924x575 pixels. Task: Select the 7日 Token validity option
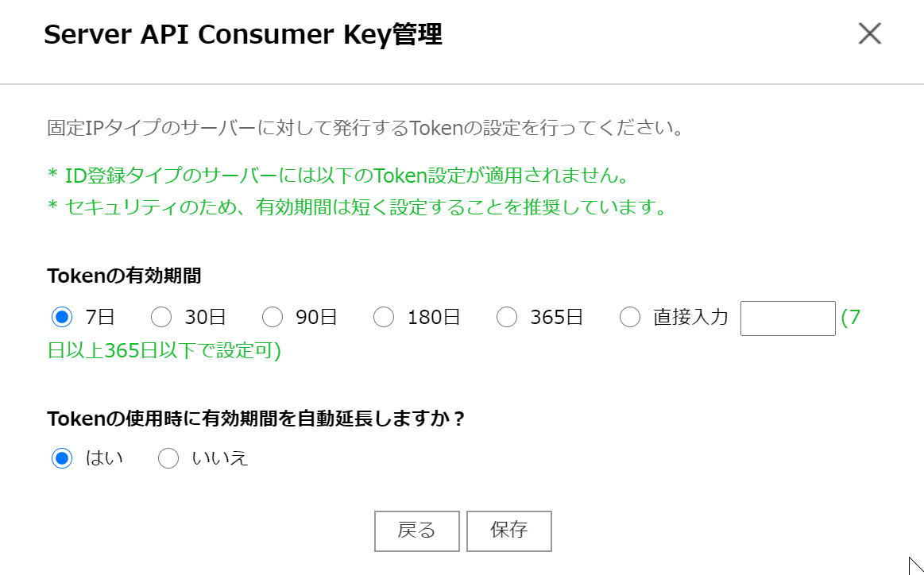[x=61, y=317]
